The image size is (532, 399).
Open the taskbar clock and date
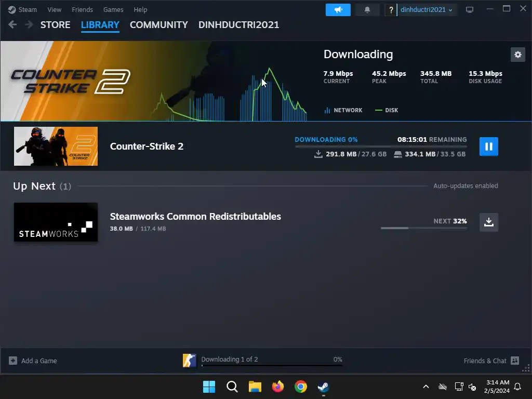[x=497, y=387]
